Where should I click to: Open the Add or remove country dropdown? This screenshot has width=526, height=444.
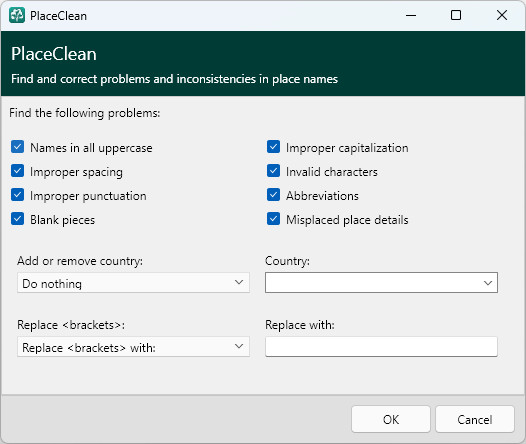coord(134,283)
